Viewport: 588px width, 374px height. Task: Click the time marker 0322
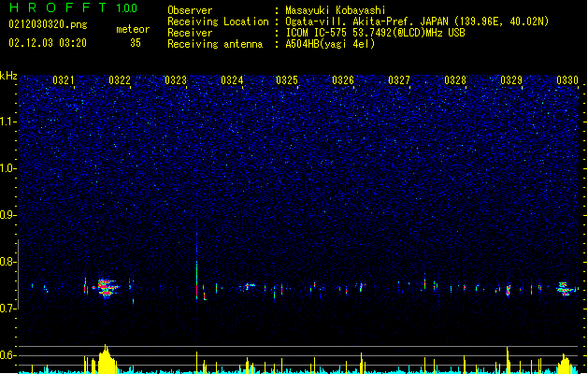tap(120, 80)
